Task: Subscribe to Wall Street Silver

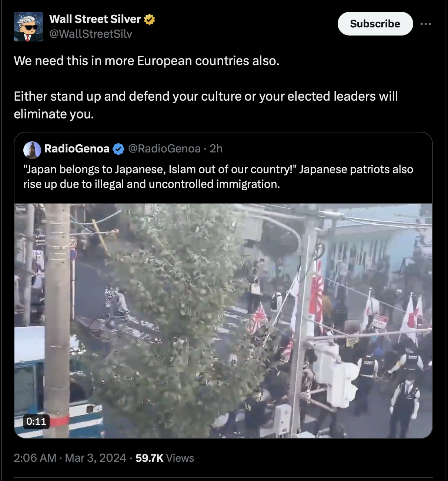Action: pyautogui.click(x=375, y=24)
